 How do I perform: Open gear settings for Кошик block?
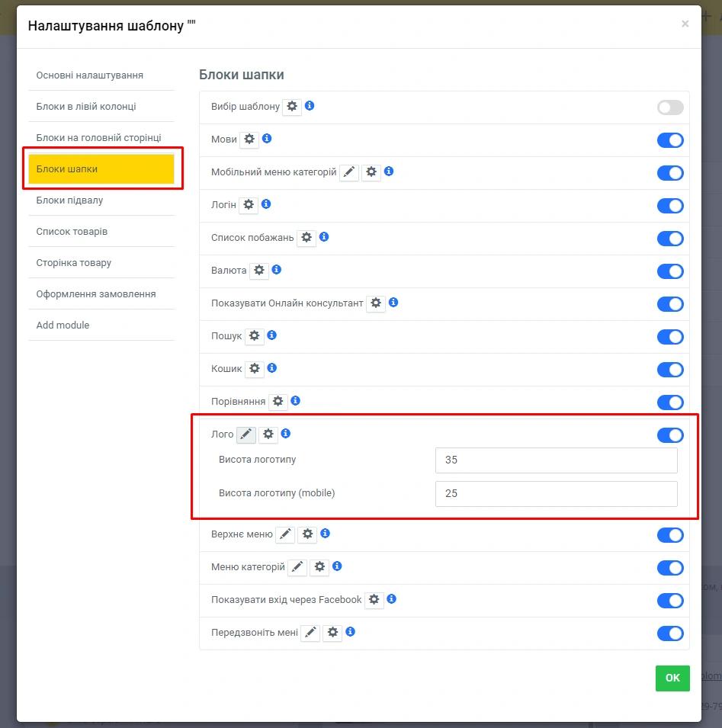coord(255,369)
